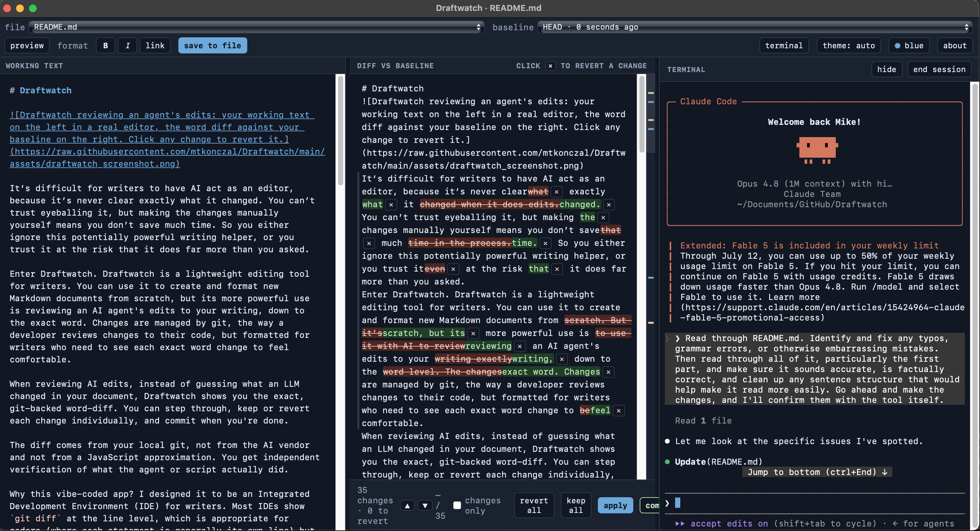The height and width of the screenshot is (531, 980).
Task: Hide the terminal panel
Action: (886, 69)
